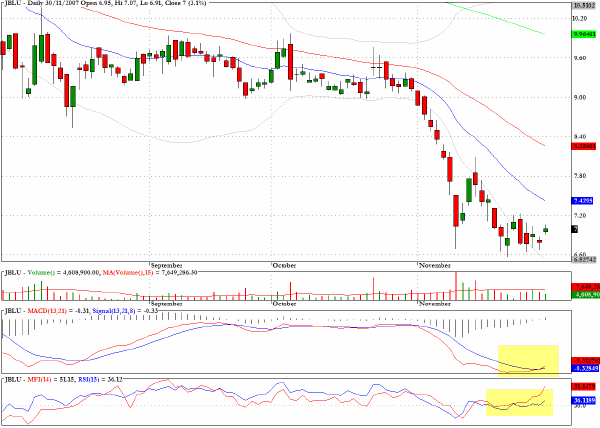The width and height of the screenshot is (600, 428).
Task: Click 'September' below the volume panel
Action: tap(166, 304)
